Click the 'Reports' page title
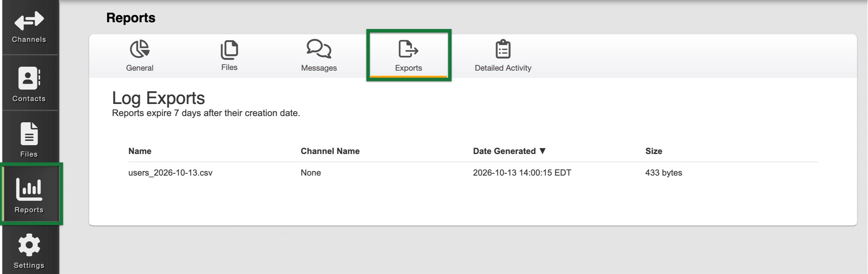 pos(131,18)
